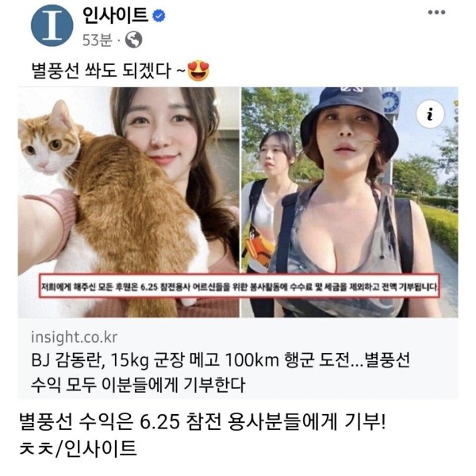The width and height of the screenshot is (476, 476).
Task: Click the post text "별풍선 쏴도 되겠다"
Action: point(101,71)
